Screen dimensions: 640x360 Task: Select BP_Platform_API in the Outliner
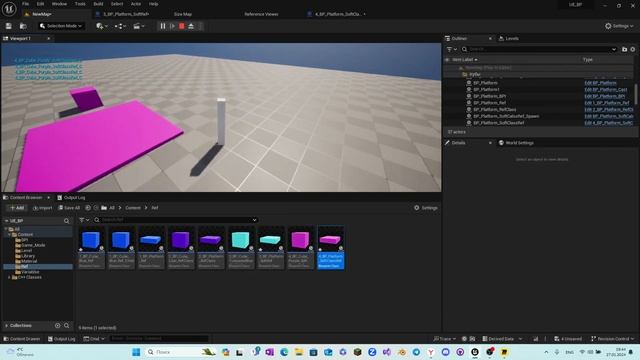click(489, 96)
